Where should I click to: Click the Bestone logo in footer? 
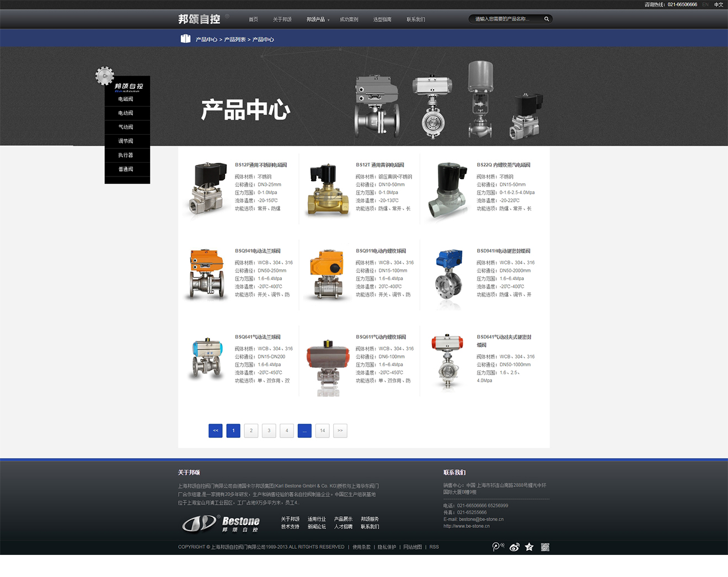(x=221, y=523)
